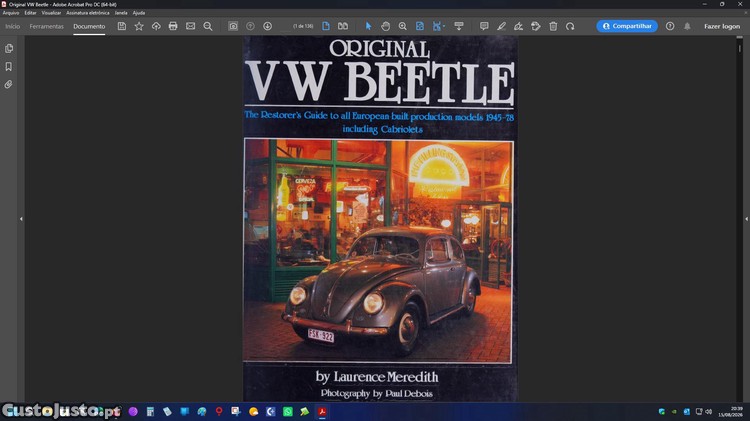This screenshot has height=421, width=750.
Task: Switch to the Ferramentas tab
Action: tap(46, 26)
